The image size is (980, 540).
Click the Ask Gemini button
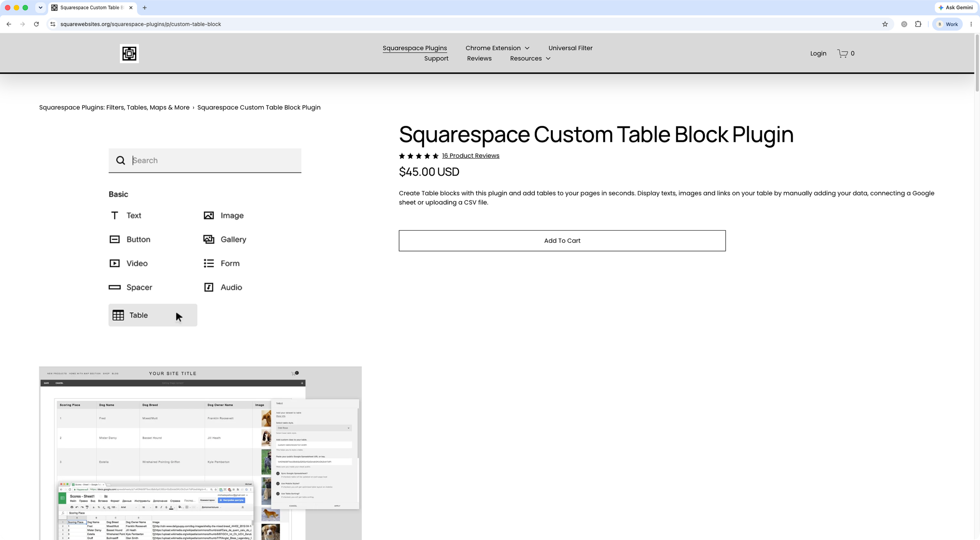pyautogui.click(x=956, y=7)
